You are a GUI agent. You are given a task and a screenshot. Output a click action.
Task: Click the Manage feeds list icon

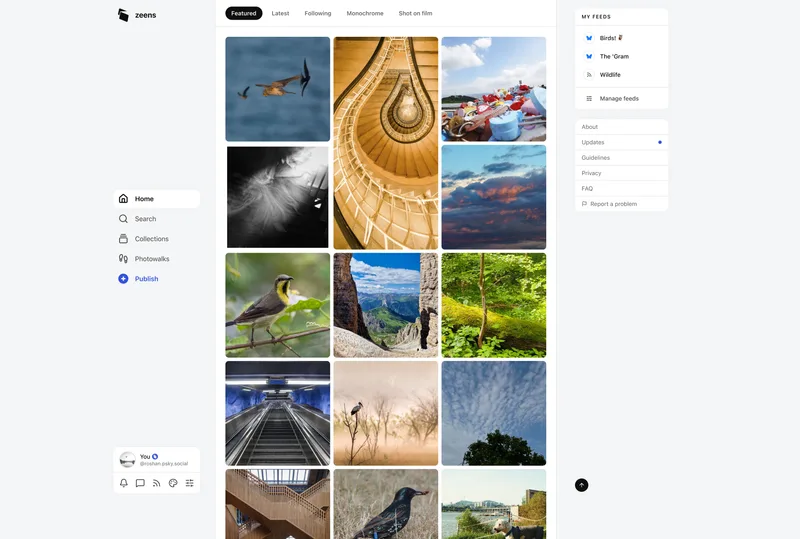pos(589,99)
